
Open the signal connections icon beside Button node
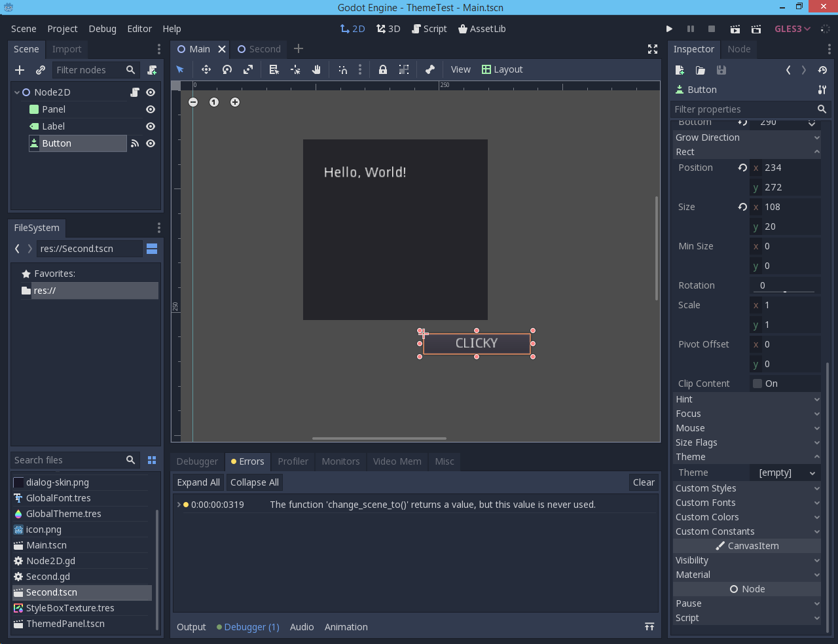pyautogui.click(x=135, y=143)
